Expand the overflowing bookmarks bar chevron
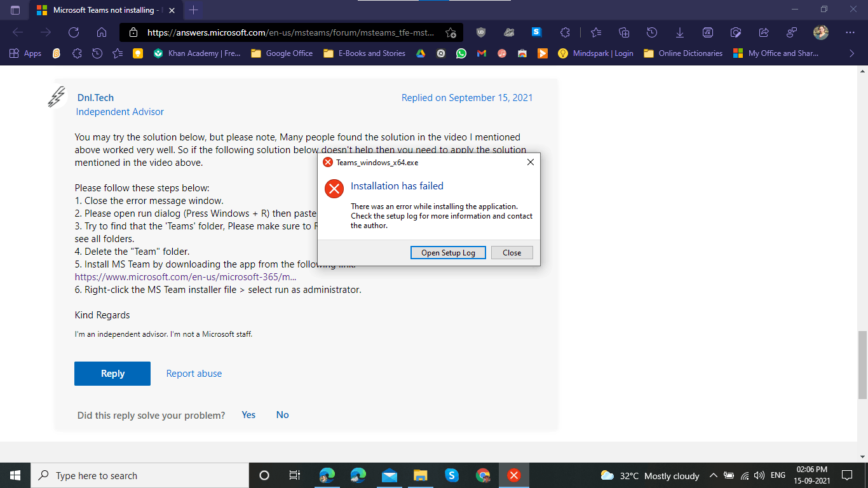Viewport: 868px width, 488px height. coord(851,53)
